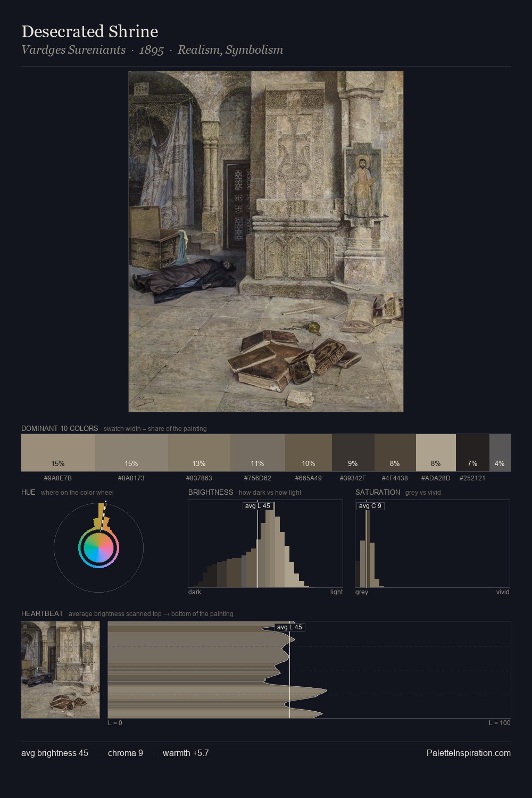Click the Dominant 10 Colors heading
The width and height of the screenshot is (532, 798).
pyautogui.click(x=60, y=428)
